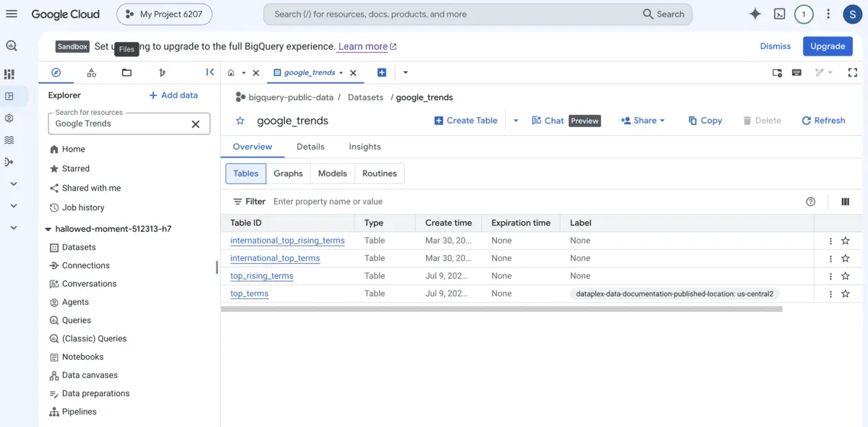This screenshot has height=427, width=868.
Task: Open the filter help question icon
Action: coord(810,202)
